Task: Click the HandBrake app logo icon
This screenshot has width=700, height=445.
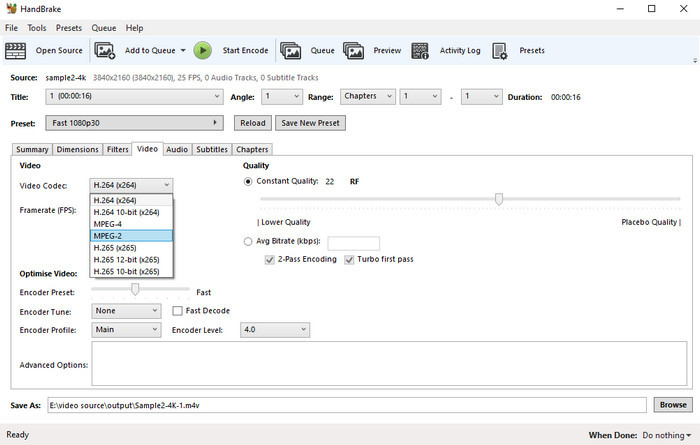Action: [x=11, y=8]
